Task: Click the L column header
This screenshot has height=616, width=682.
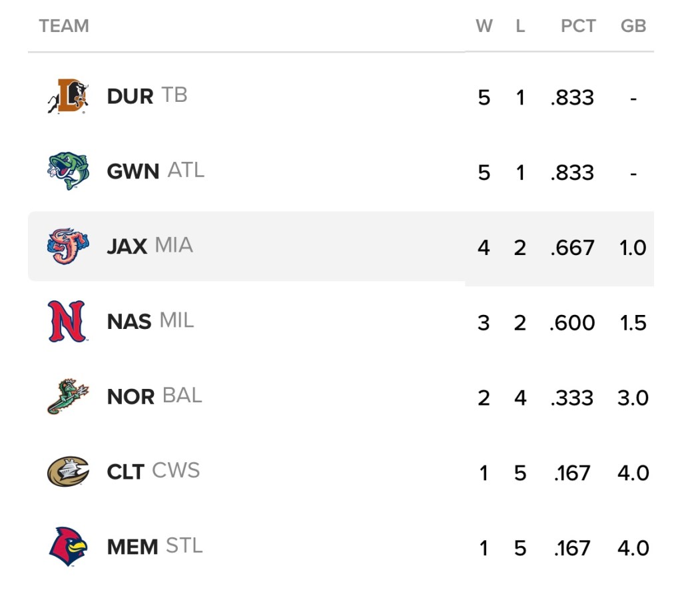Action: (x=520, y=26)
